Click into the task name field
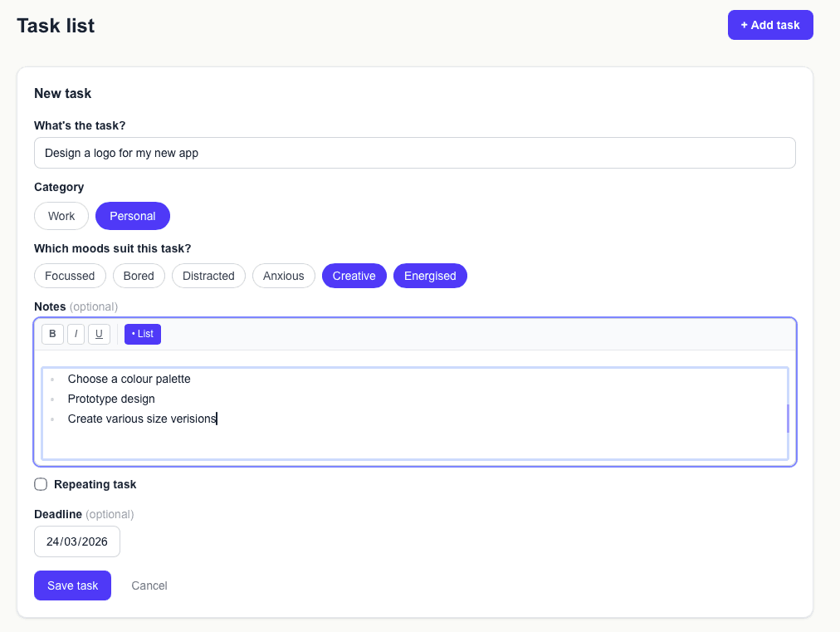The width and height of the screenshot is (840, 632). coord(415,154)
